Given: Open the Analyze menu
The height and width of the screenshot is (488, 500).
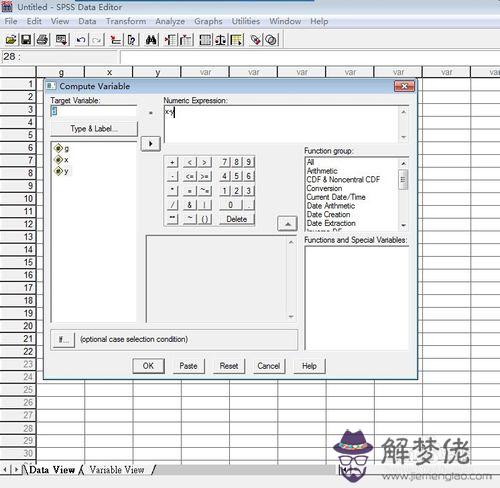Looking at the screenshot, I should pyautogui.click(x=170, y=21).
